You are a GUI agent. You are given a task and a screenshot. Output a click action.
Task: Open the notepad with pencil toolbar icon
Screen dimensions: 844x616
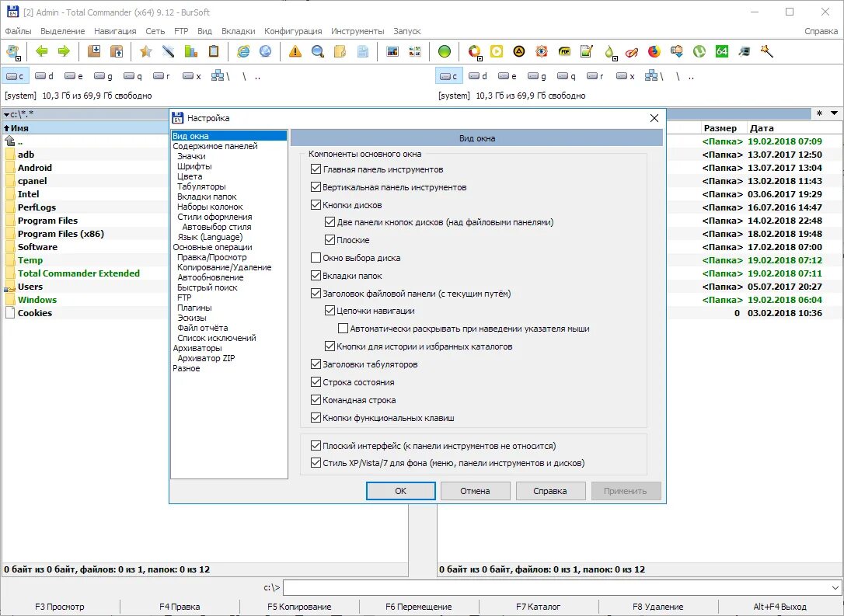click(587, 51)
